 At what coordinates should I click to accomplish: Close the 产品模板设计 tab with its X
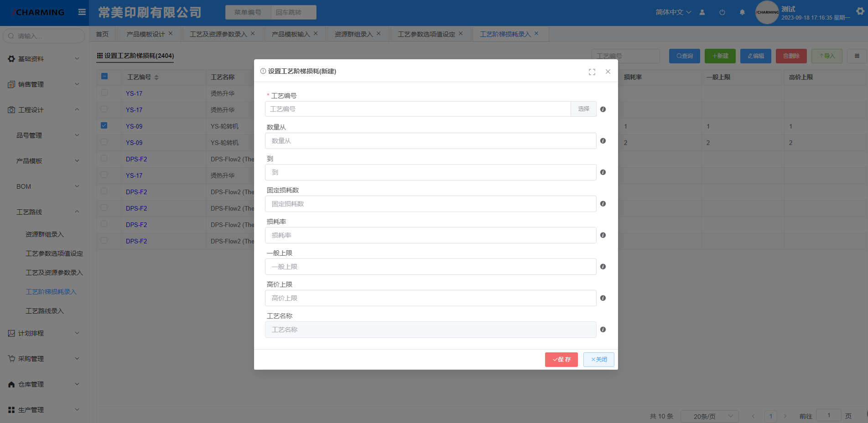click(171, 33)
